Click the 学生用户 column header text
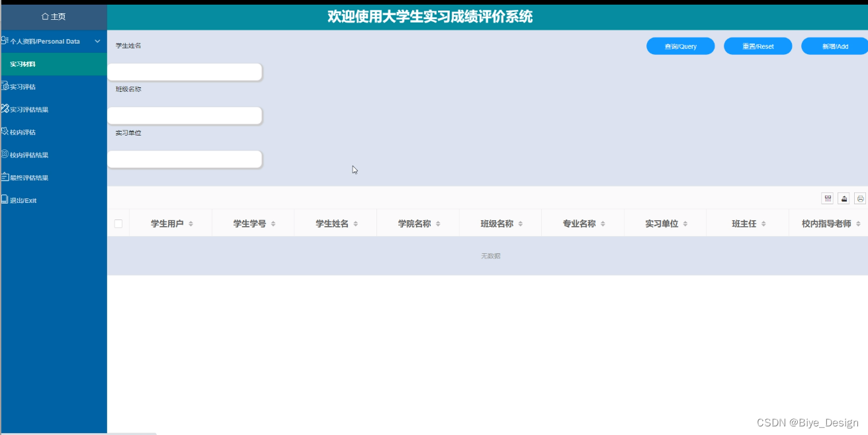868x435 pixels. pos(167,224)
